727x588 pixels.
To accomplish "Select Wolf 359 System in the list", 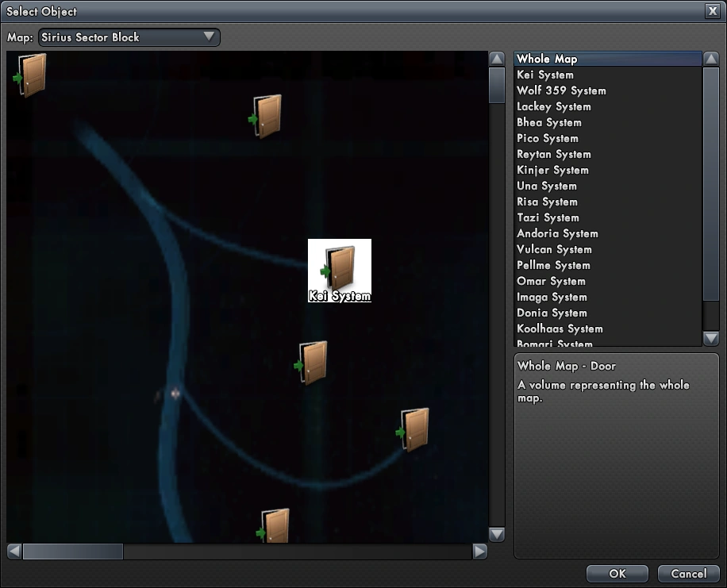I will [608, 90].
